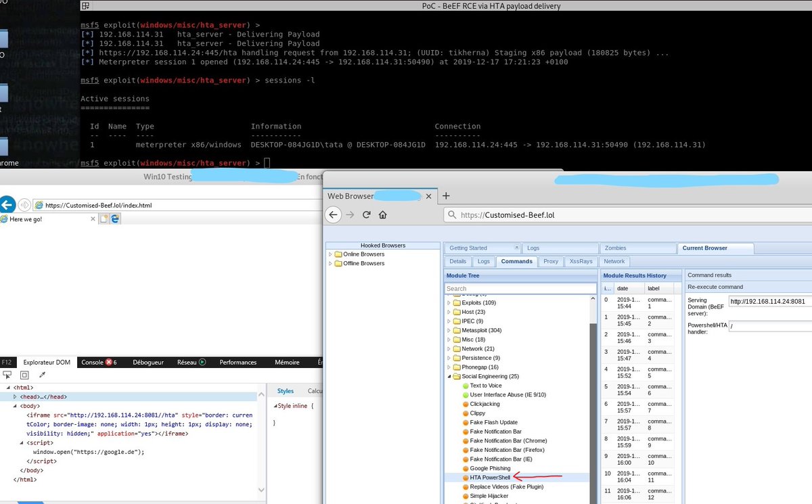This screenshot has width=812, height=504.
Task: Click the Internet Explorer forward arrow
Action: coord(24,204)
